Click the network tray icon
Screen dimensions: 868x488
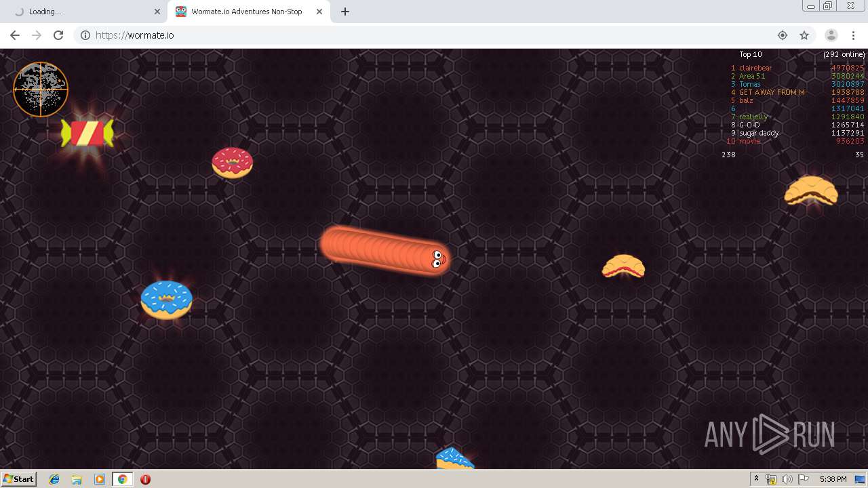pyautogui.click(x=771, y=479)
